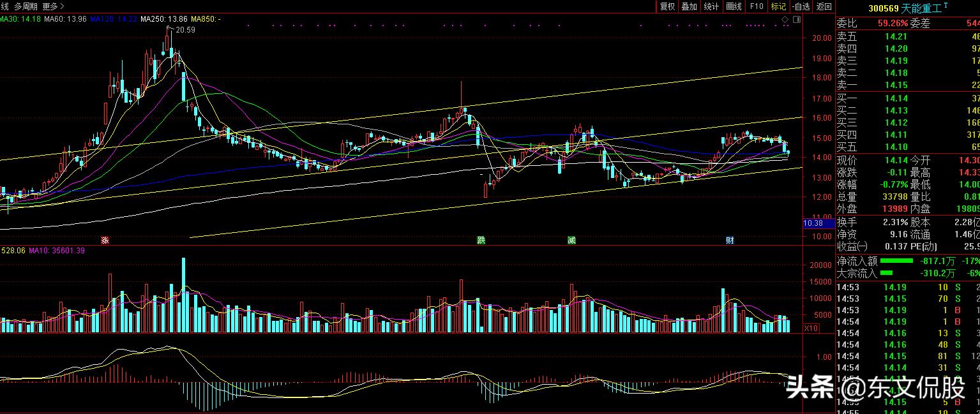980x414 pixels.
Task: Click the 净资 9.16 value
Action: (898, 234)
